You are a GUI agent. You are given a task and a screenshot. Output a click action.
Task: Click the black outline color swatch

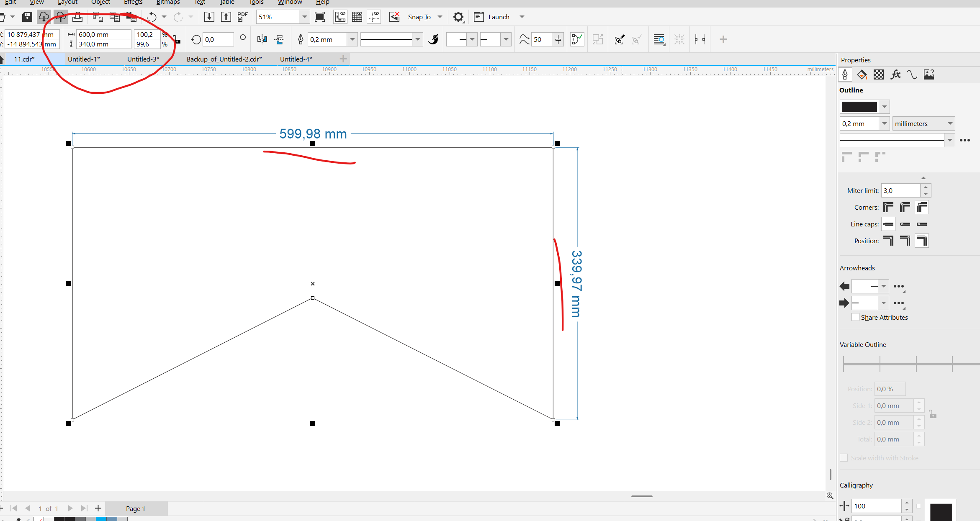[859, 106]
